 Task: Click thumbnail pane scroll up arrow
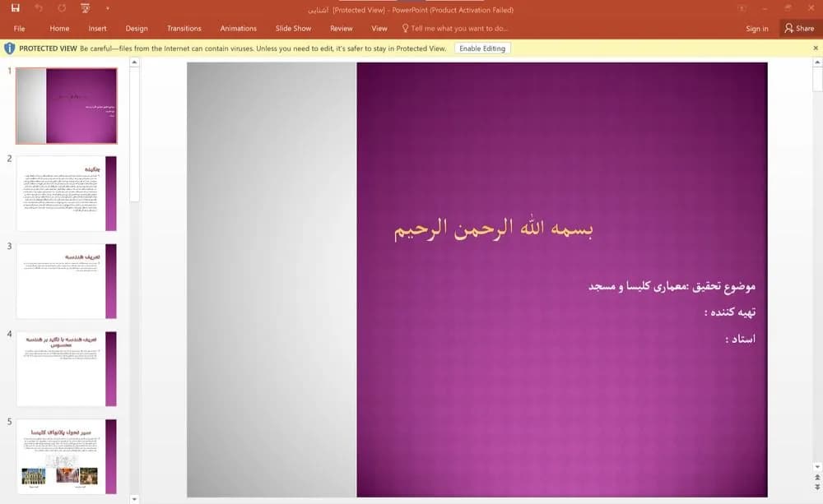click(134, 62)
